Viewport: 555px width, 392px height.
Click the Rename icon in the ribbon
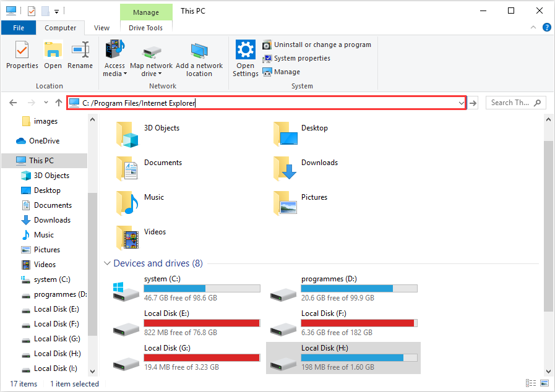point(80,50)
